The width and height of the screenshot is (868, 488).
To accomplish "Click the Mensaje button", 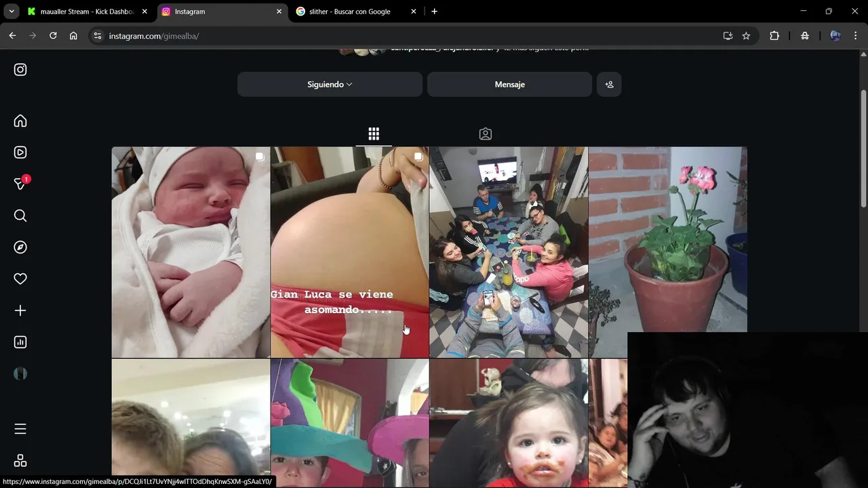I will tap(510, 85).
